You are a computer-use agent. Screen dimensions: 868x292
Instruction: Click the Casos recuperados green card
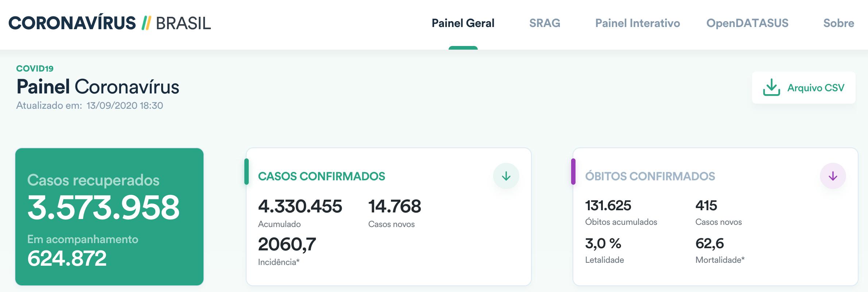point(109,216)
